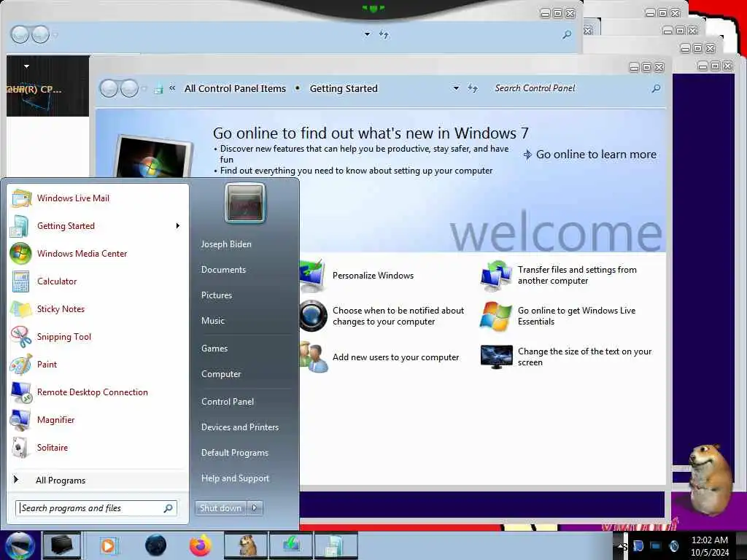The height and width of the screenshot is (560, 747).
Task: Open Documents from Start menu
Action: pos(223,270)
